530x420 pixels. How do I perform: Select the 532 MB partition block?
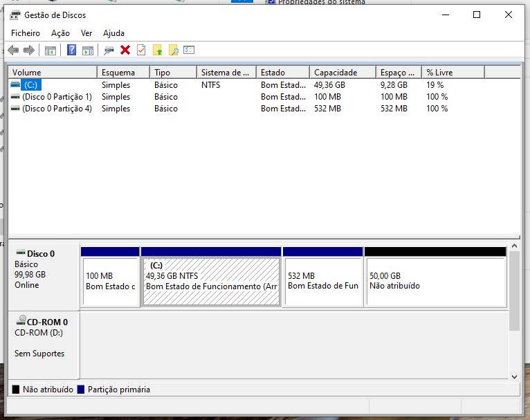[322, 281]
